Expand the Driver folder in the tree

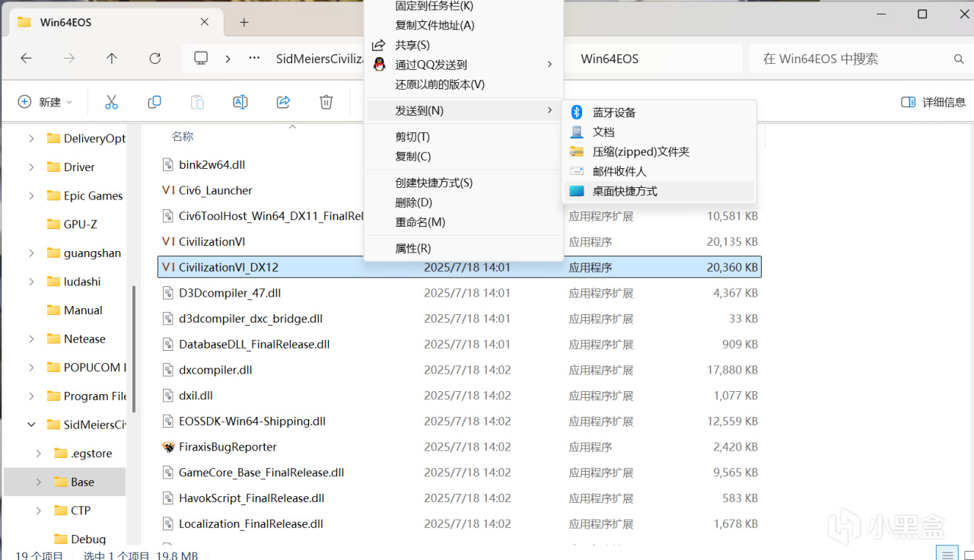[x=31, y=167]
